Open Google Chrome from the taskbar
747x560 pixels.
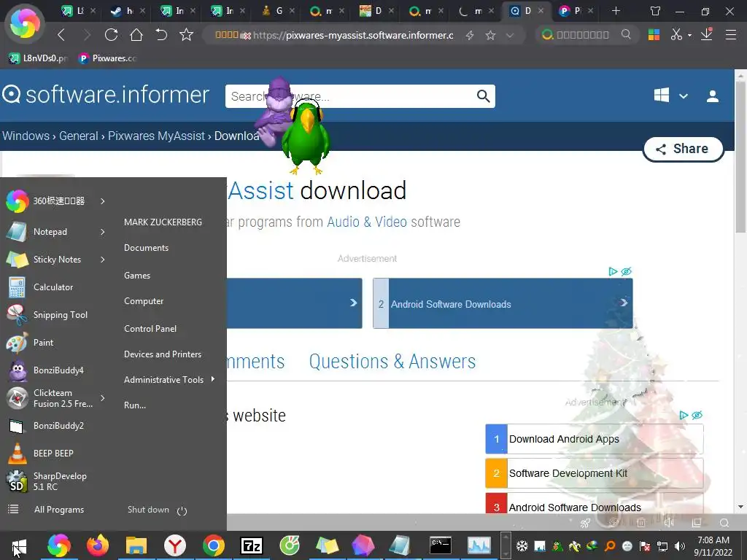pos(214,545)
